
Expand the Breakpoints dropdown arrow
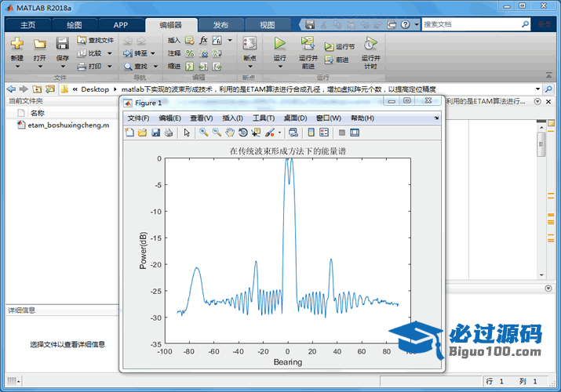250,67
